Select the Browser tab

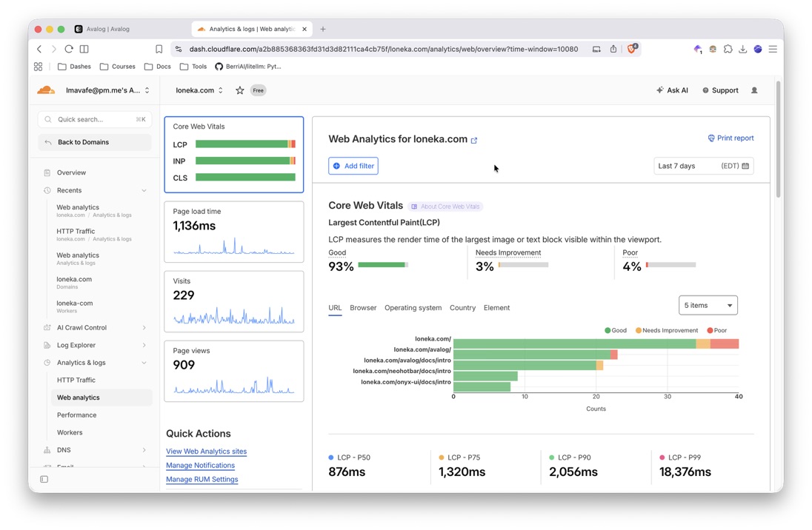pyautogui.click(x=363, y=307)
